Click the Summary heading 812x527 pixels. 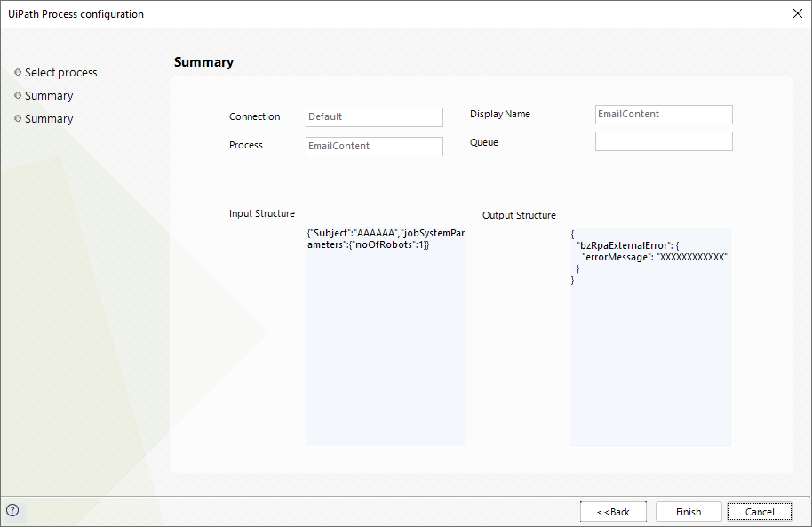click(x=203, y=62)
